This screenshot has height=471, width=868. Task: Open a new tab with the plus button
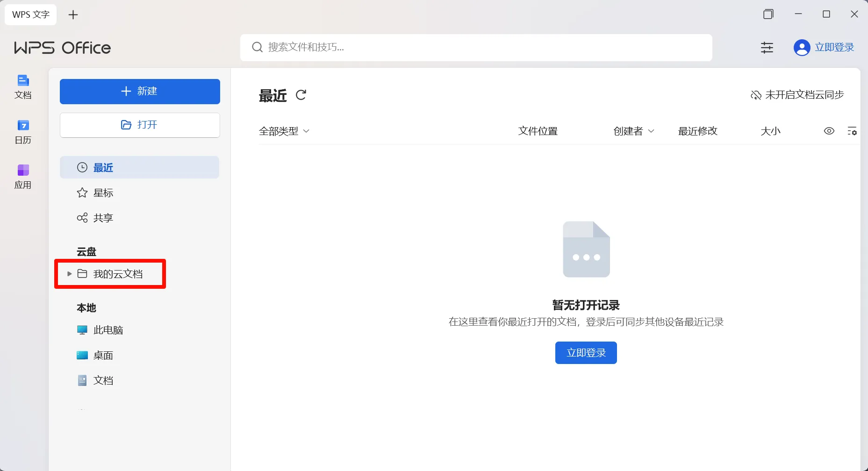tap(73, 14)
